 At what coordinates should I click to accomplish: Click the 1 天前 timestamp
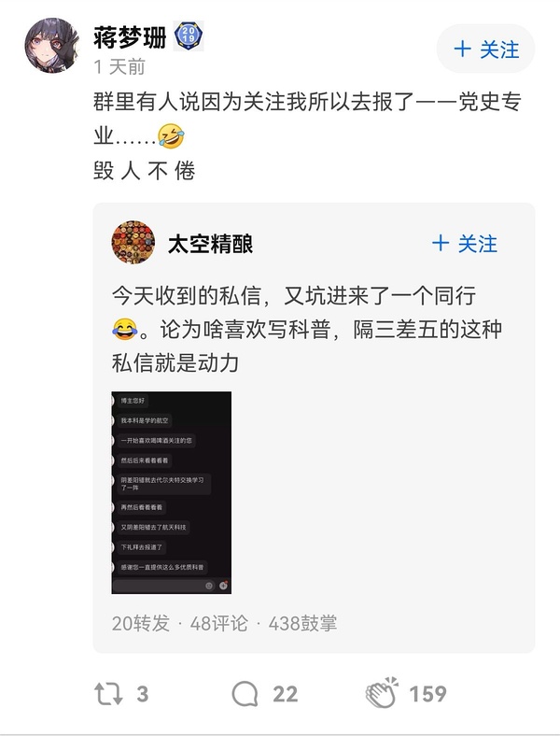tap(119, 66)
